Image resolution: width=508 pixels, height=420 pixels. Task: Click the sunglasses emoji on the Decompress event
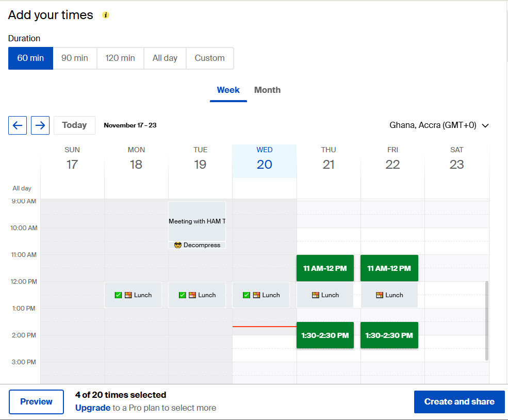tap(177, 245)
